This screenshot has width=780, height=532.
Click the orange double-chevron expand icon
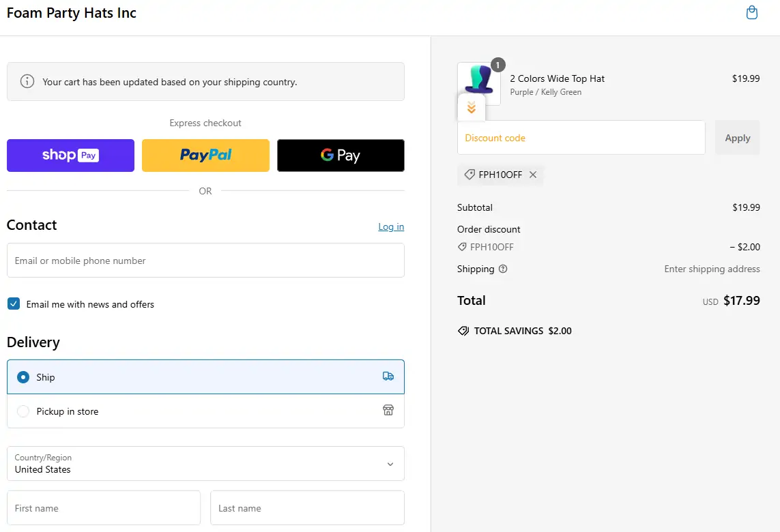click(x=471, y=108)
